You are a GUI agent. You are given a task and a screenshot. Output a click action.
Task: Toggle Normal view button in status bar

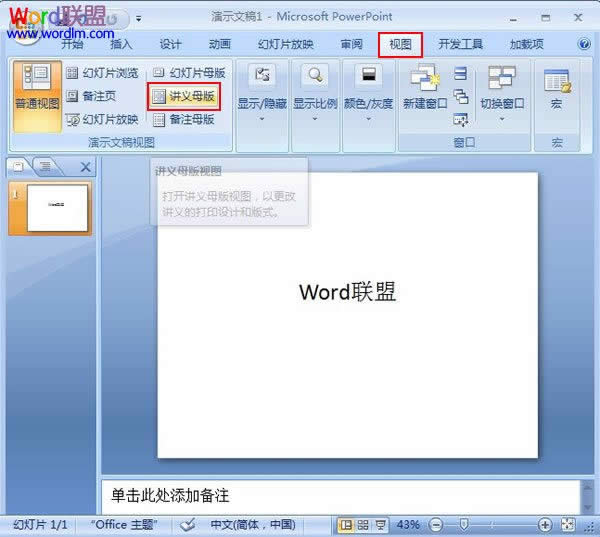click(x=346, y=525)
